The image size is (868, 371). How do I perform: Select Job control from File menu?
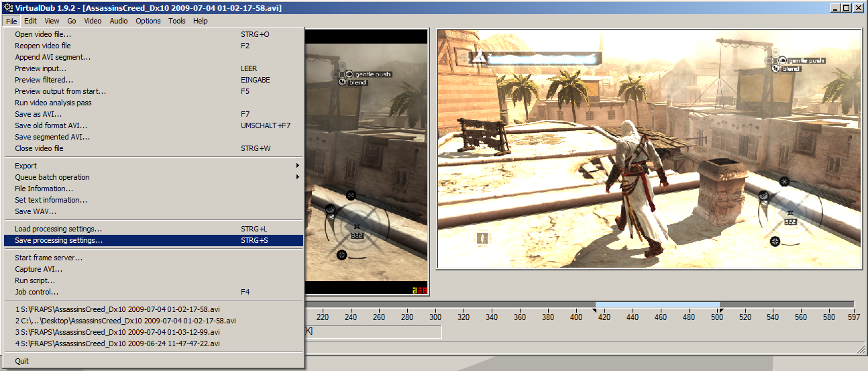36,292
